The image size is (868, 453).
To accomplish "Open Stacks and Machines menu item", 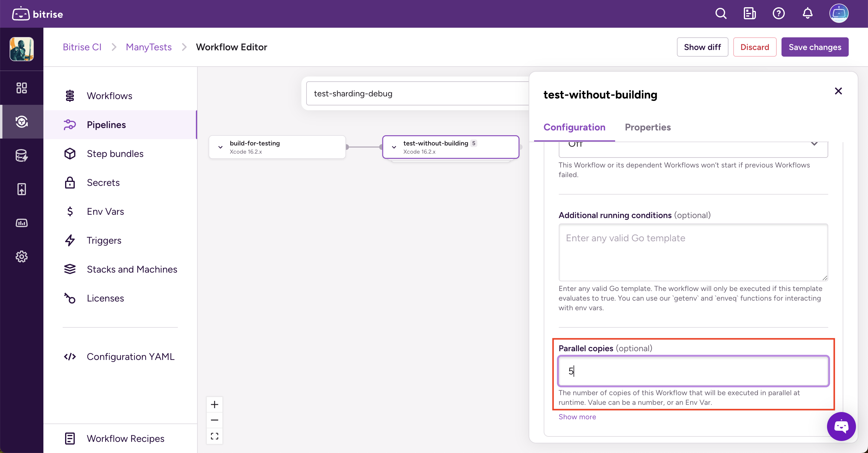I will (x=120, y=270).
